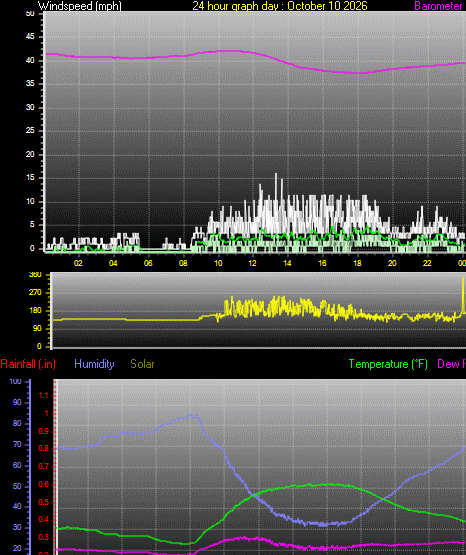Click the "12" hour label on the time axis
The image size is (466, 555).
tap(252, 263)
